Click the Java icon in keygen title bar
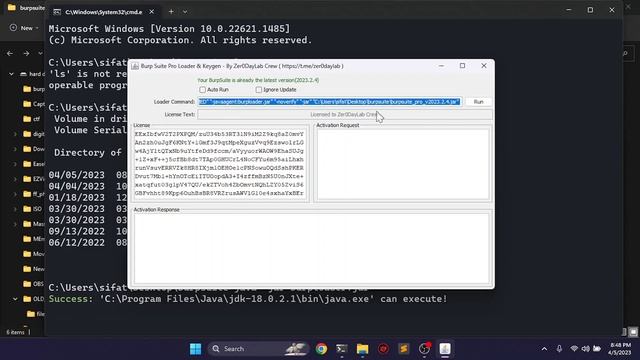640x360 pixels. point(135,66)
